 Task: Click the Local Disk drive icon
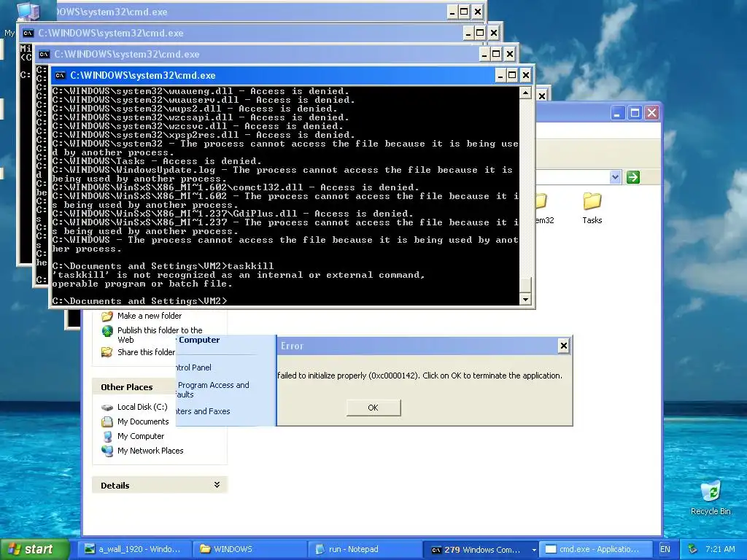(107, 407)
